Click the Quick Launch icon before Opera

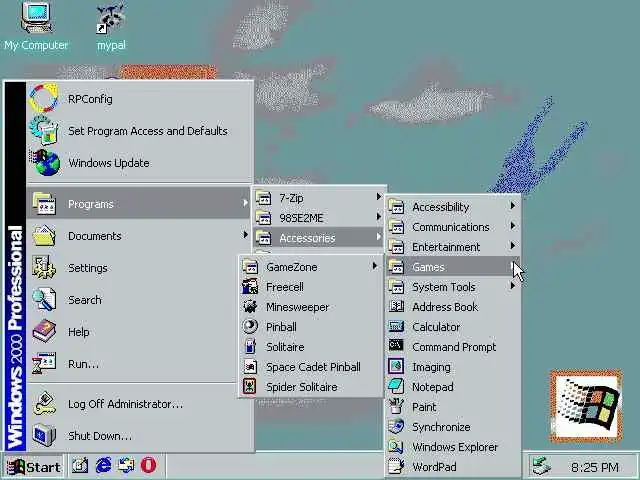coord(126,465)
